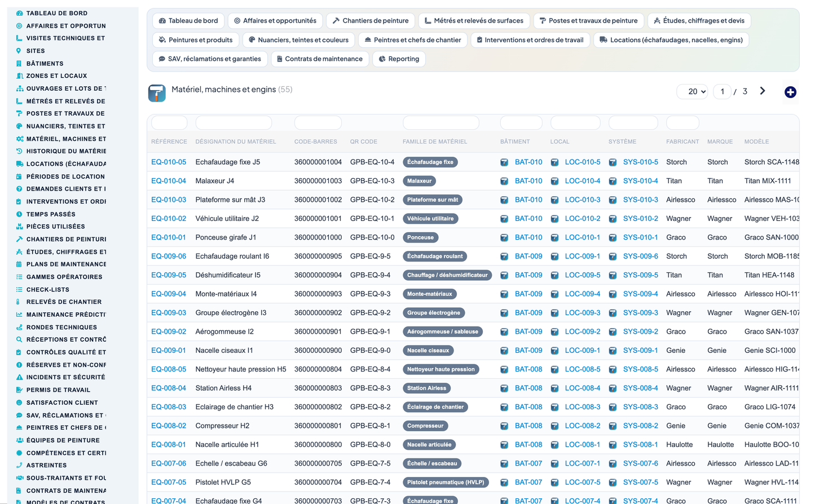Viewport: 815px width, 504px height.
Task: Click cell text Ponceuse girafe J1
Action: pos(226,237)
